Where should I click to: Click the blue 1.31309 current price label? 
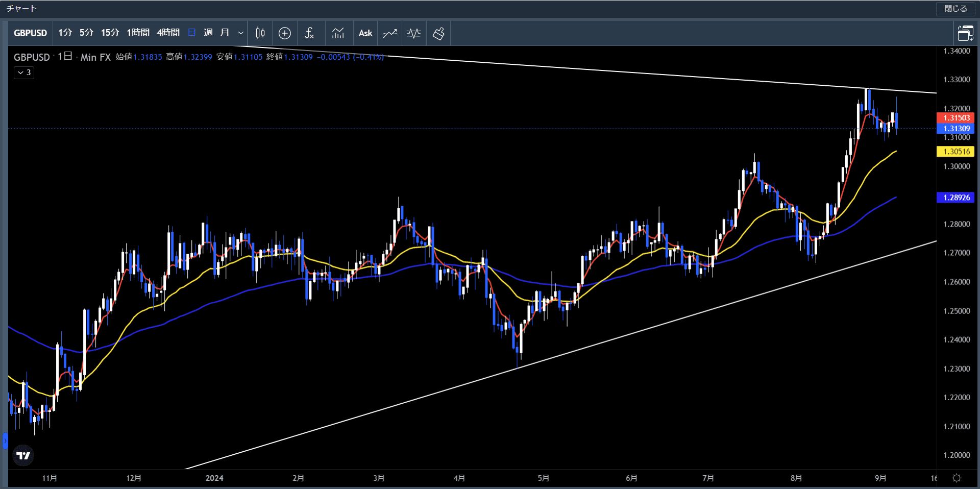[x=956, y=129]
